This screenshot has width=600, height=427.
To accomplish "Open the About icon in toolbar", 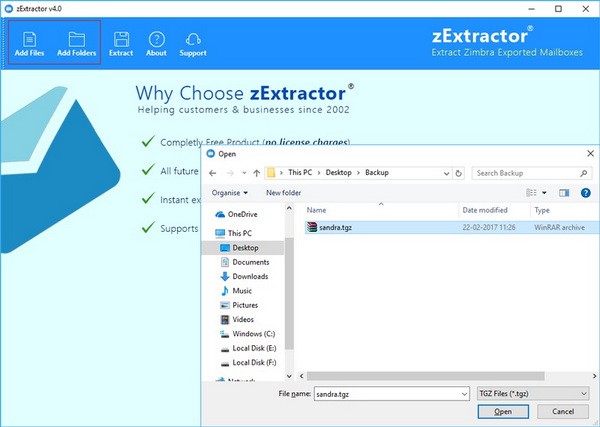I will (x=156, y=43).
